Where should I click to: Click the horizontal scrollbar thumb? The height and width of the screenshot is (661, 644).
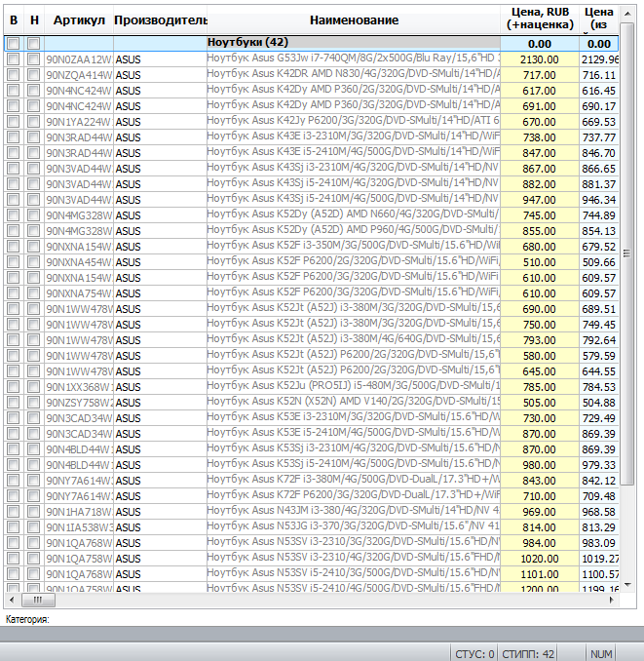[x=38, y=600]
